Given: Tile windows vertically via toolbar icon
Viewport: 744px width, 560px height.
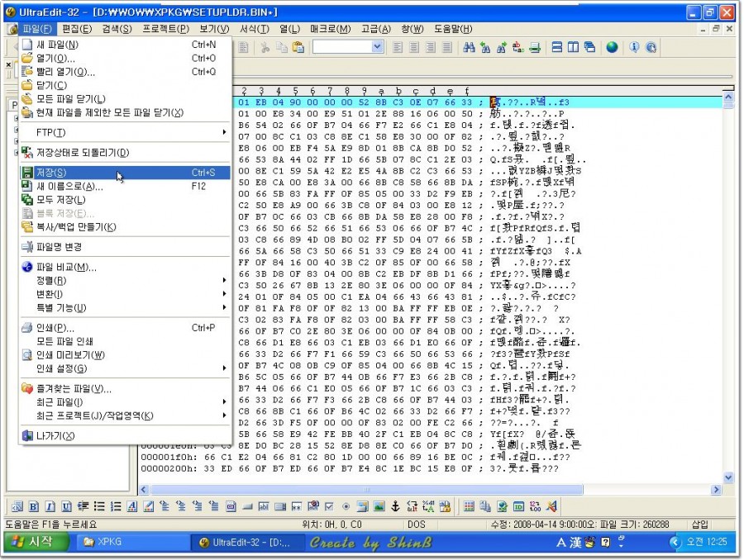Looking at the screenshot, I should 573,47.
